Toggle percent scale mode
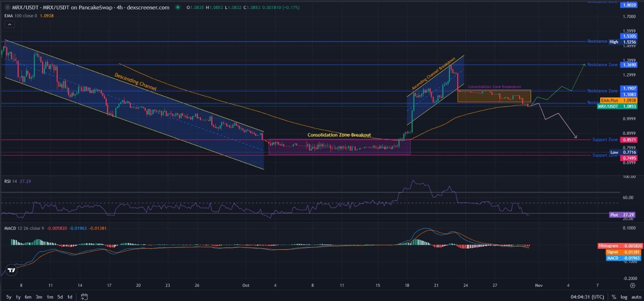 pyautogui.click(x=614, y=297)
